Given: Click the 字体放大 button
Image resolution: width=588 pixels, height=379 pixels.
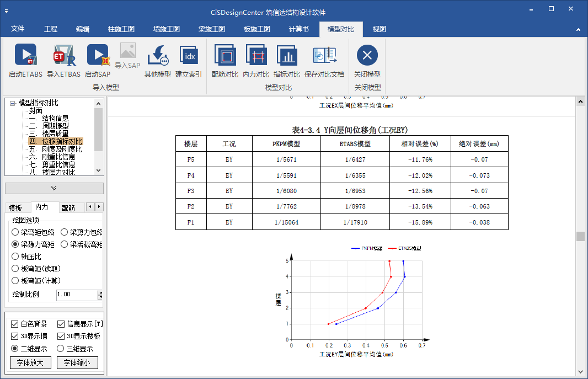Looking at the screenshot, I should 30,363.
